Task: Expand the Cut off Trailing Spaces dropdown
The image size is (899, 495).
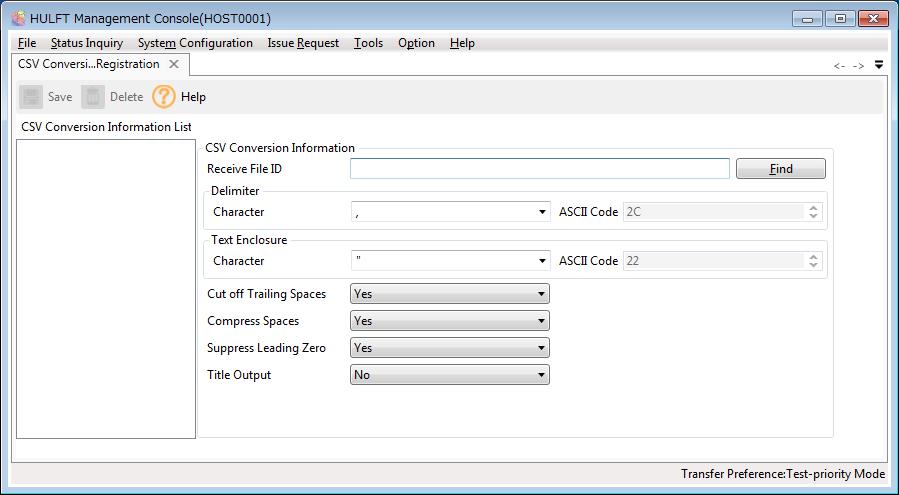Action: (x=450, y=294)
